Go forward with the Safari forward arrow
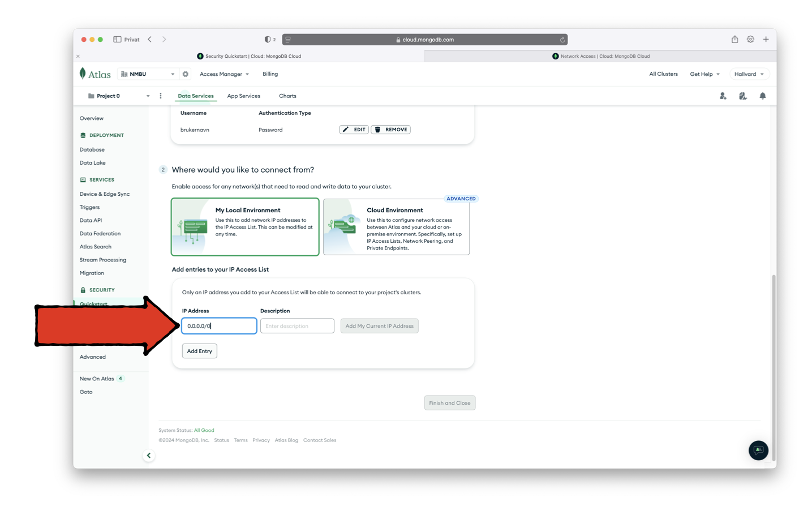812x506 pixels. [x=164, y=40]
